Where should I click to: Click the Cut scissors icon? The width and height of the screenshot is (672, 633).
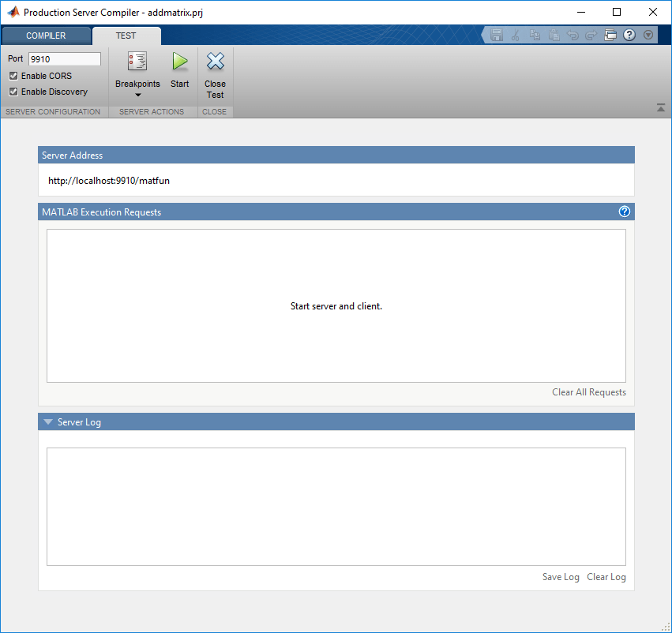click(x=515, y=35)
